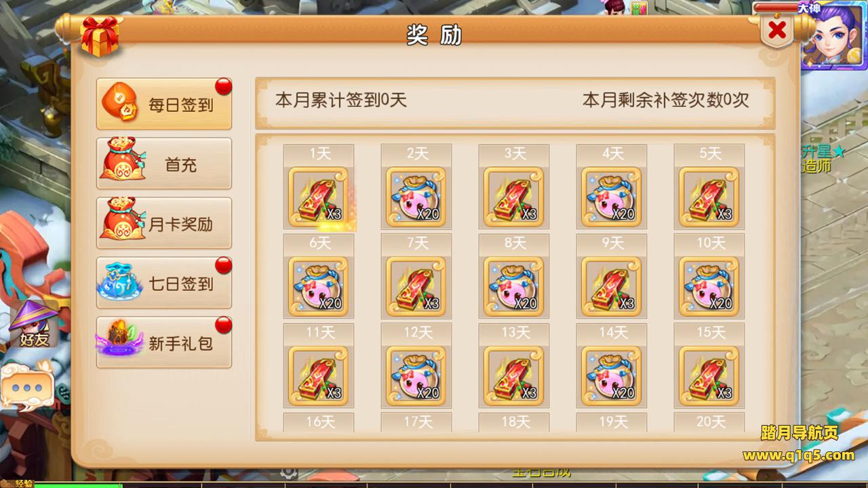Click the 18天 day header
Screen dimensions: 868x488
(513, 422)
